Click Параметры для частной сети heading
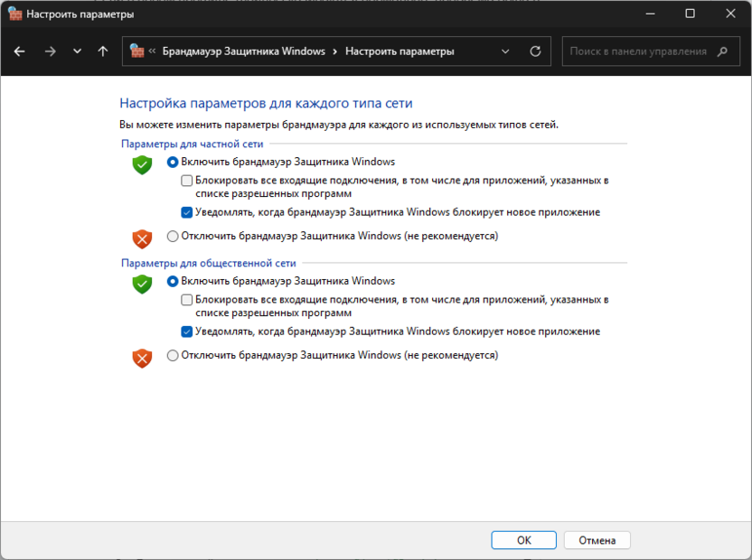This screenshot has height=560, width=752. click(192, 144)
